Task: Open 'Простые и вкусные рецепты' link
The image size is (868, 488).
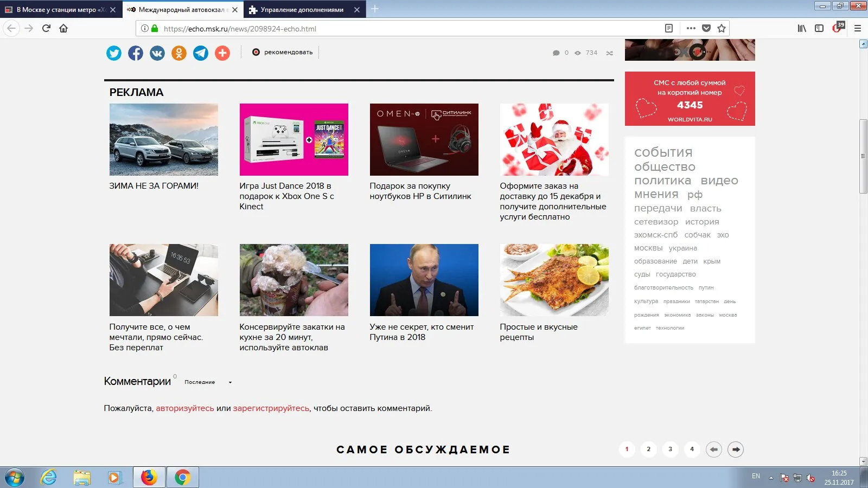Action: (539, 332)
